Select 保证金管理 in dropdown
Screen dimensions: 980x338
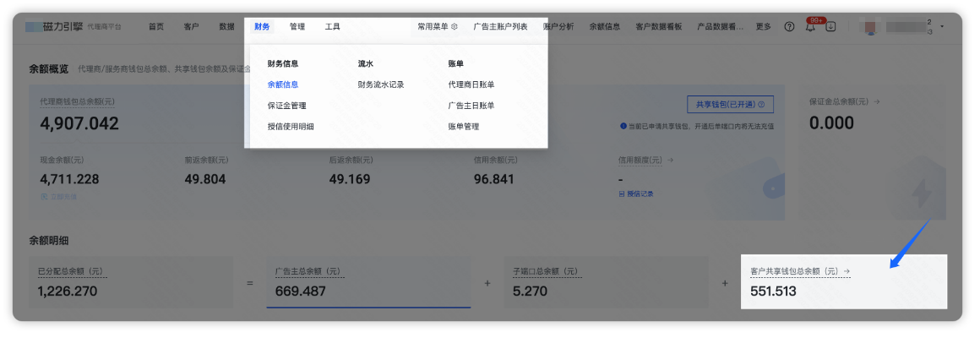click(287, 106)
